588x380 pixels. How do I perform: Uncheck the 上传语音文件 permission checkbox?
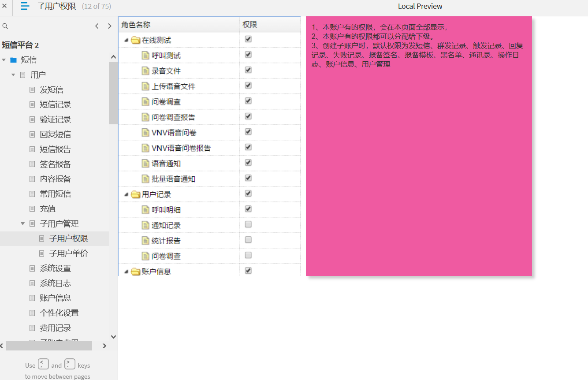[248, 86]
